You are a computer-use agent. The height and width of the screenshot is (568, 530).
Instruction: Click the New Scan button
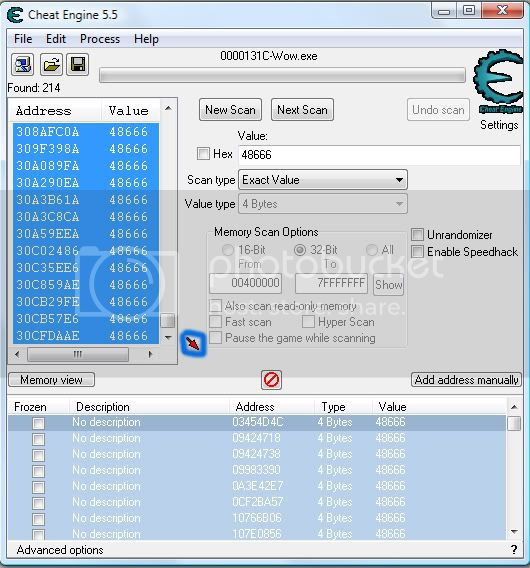point(230,109)
